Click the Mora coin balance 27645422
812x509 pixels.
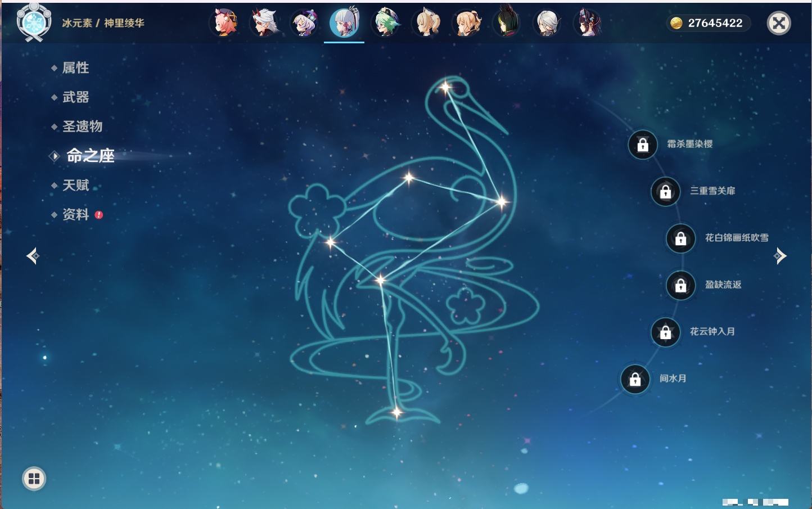(x=708, y=23)
